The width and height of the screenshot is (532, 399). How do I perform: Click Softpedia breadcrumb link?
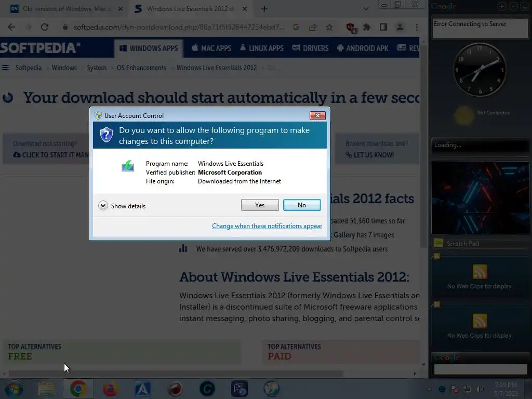(x=29, y=68)
